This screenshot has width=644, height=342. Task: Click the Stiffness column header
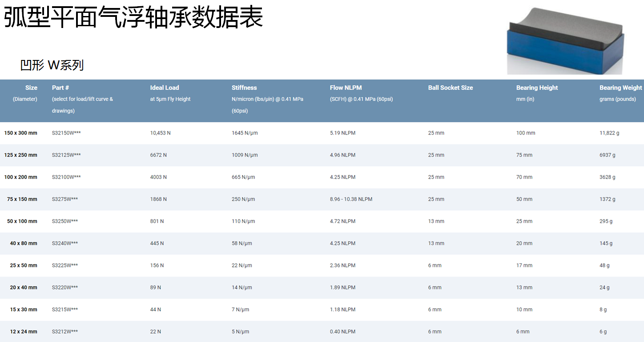(244, 88)
